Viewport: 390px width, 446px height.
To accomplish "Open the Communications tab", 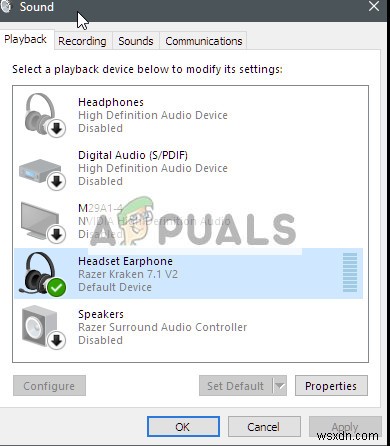I will (204, 41).
